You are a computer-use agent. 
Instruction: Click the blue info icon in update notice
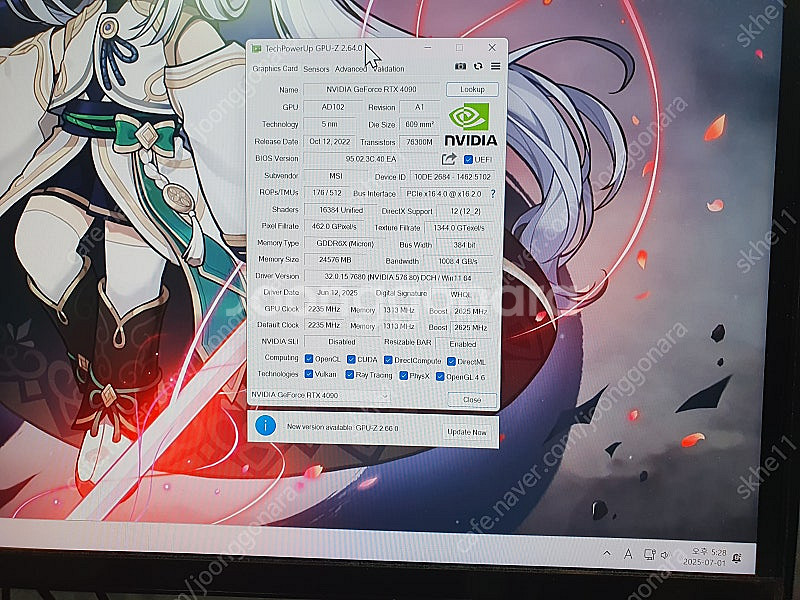pyautogui.click(x=265, y=425)
